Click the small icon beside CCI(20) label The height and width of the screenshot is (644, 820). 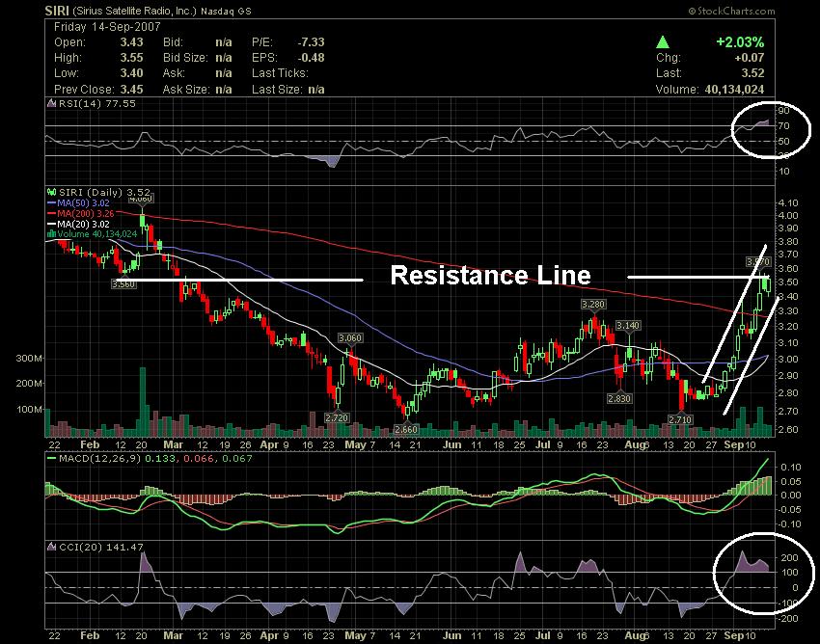(52, 547)
